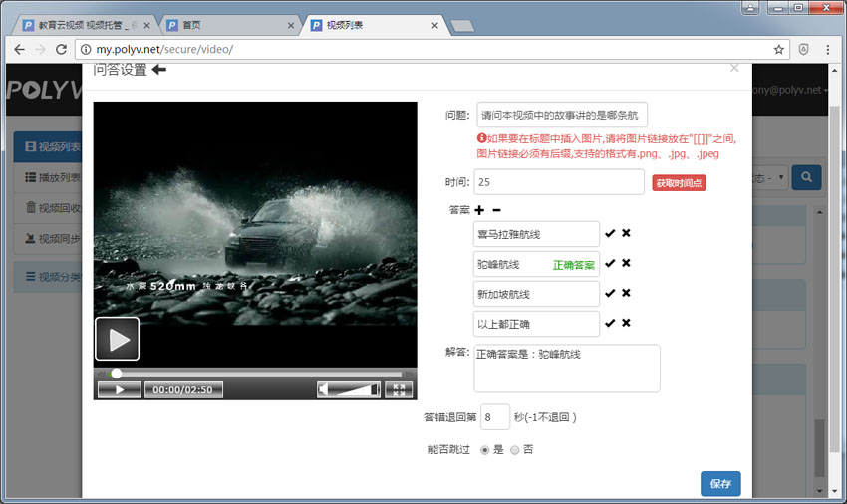This screenshot has width=847, height=504.
Task: Mark 喜马拉雅航线 as correct with checkmark
Action: pos(610,233)
